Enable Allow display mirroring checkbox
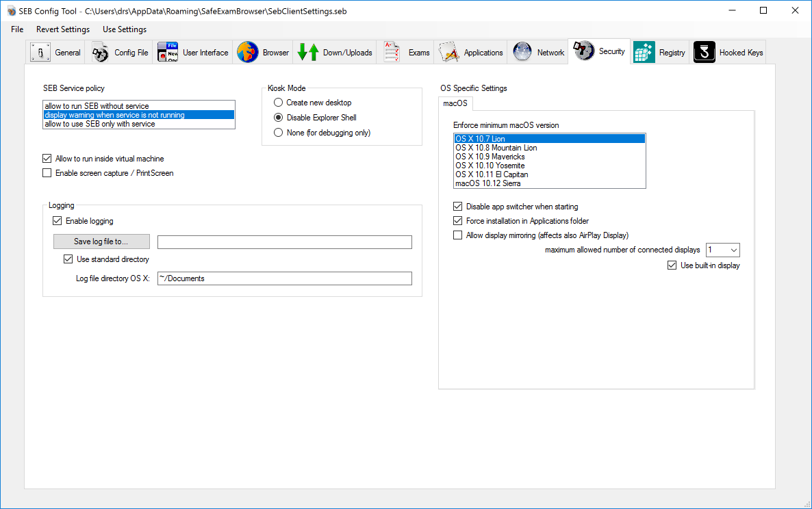 point(458,235)
